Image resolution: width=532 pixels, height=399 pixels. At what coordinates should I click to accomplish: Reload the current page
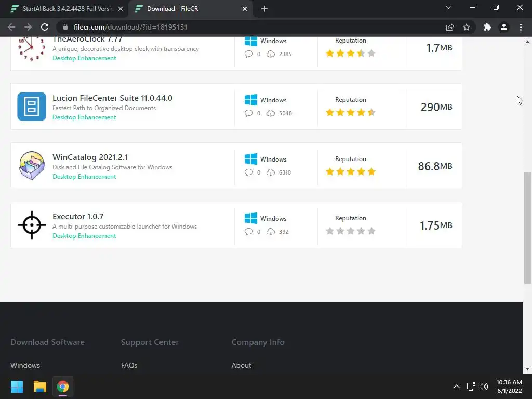click(x=45, y=27)
